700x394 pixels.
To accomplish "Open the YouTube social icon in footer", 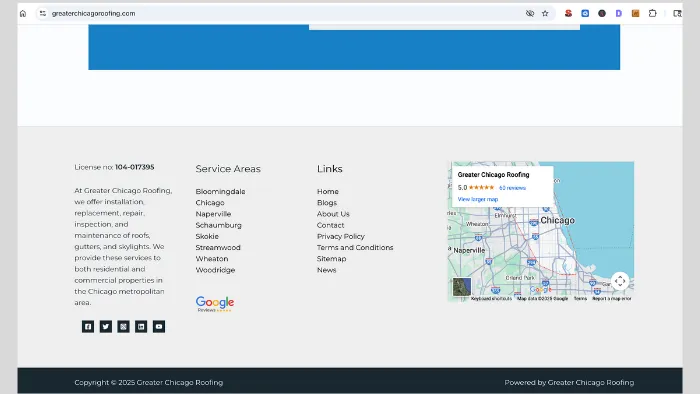I will point(159,327).
